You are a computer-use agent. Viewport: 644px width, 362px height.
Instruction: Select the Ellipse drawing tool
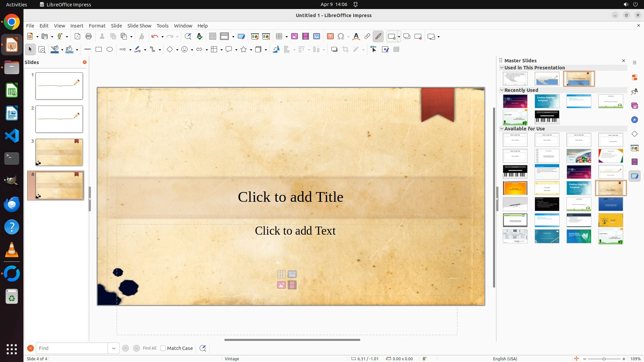pos(110,50)
